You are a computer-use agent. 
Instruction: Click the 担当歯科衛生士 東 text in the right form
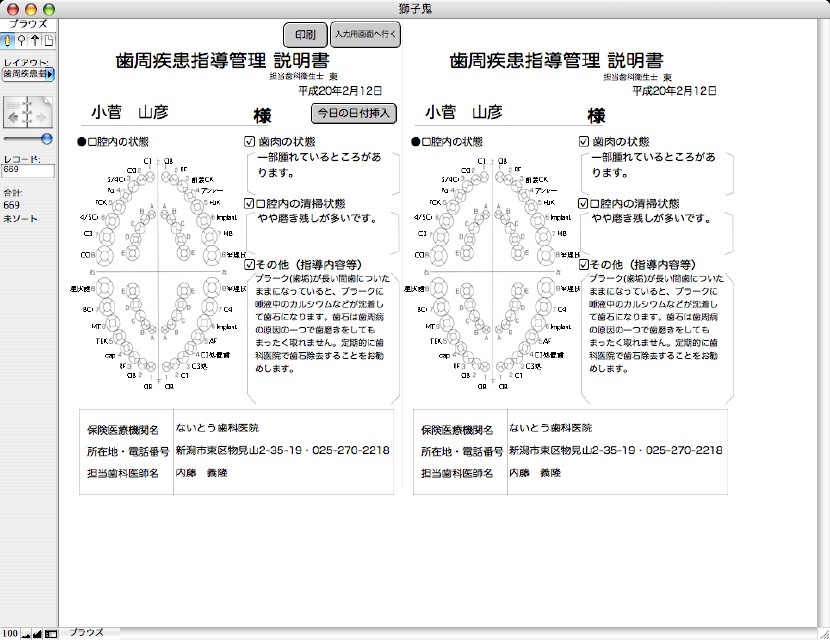point(638,77)
